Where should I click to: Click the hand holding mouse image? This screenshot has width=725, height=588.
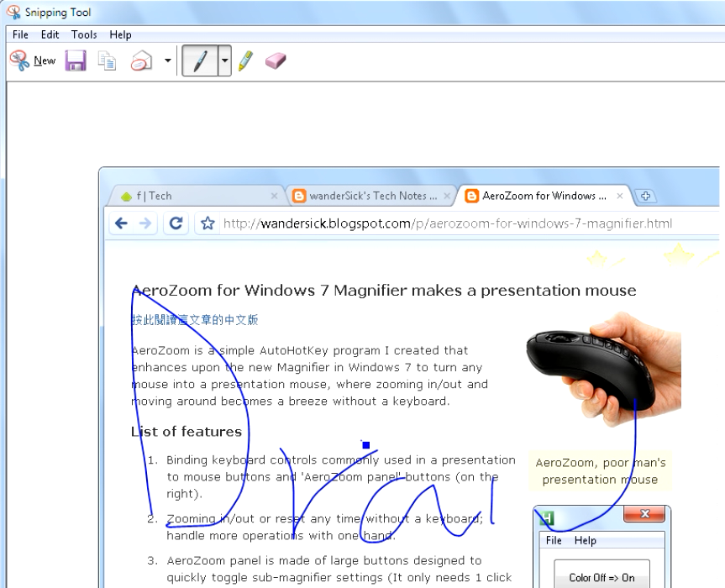(603, 369)
